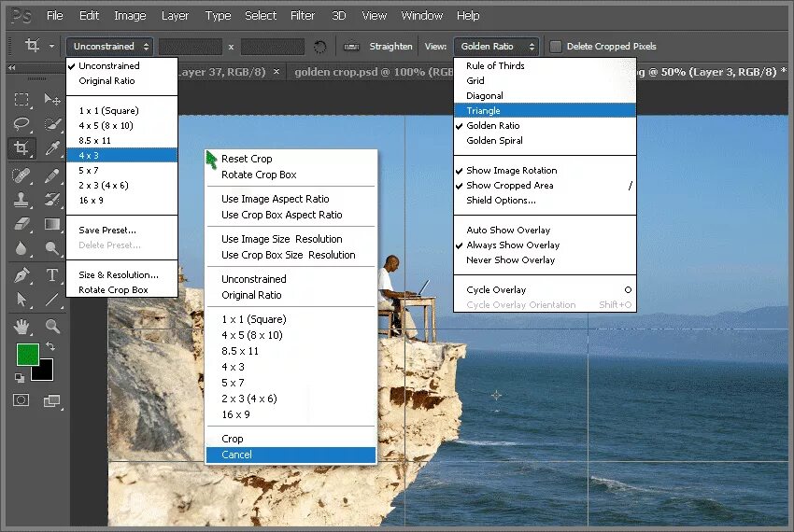Select the Rectangular Marquee tool
The image size is (794, 532).
pyautogui.click(x=21, y=99)
